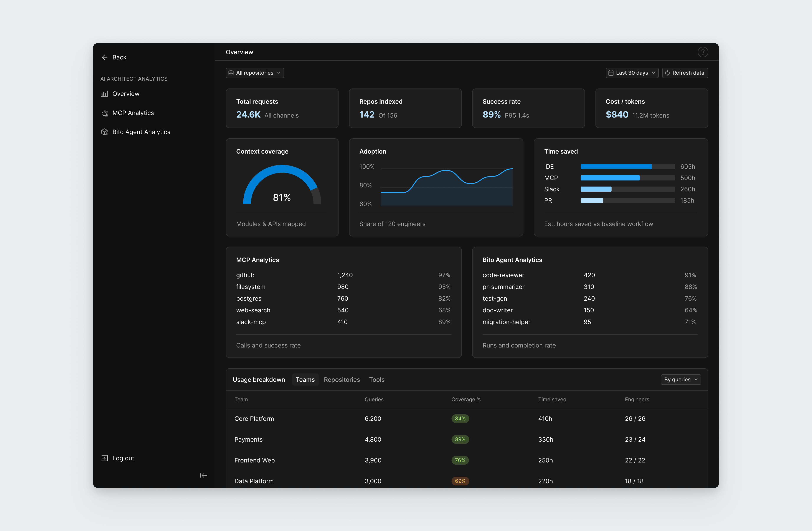Viewport: 812px width, 531px height.
Task: Open the help question mark icon
Action: (x=703, y=52)
